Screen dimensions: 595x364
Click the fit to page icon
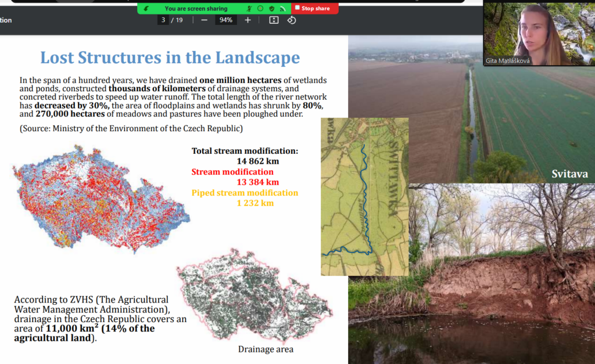tap(274, 20)
